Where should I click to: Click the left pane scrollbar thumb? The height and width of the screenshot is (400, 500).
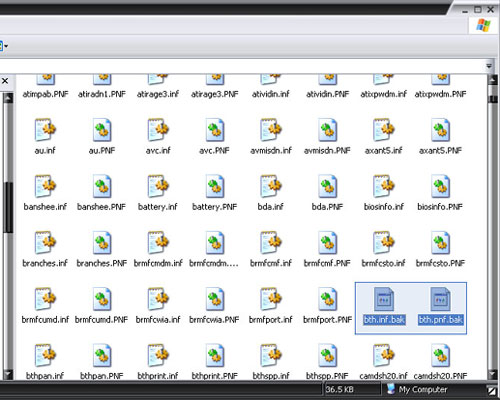pyautogui.click(x=8, y=207)
